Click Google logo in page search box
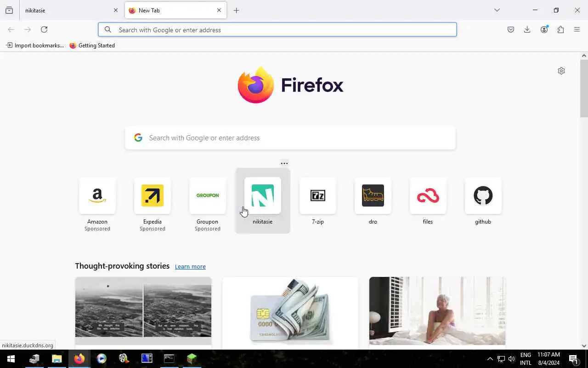Screen dimensions: 588x368 tap(138, 138)
